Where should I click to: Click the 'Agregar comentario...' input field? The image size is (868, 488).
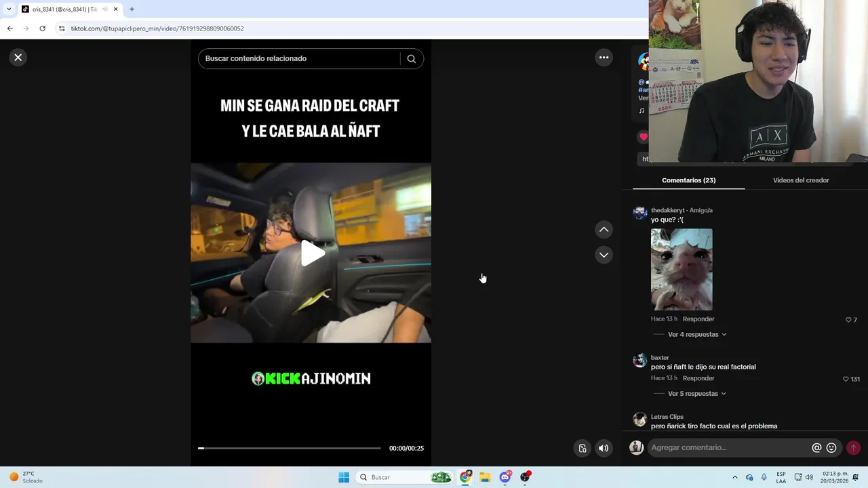click(729, 447)
